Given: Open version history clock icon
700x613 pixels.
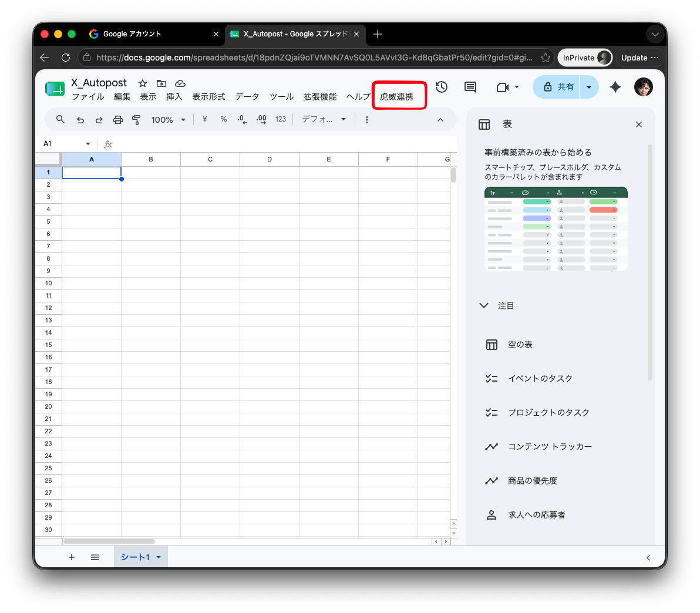Looking at the screenshot, I should click(442, 87).
